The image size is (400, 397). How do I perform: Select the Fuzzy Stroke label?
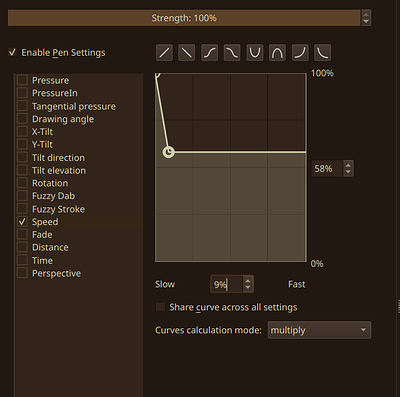(x=58, y=209)
